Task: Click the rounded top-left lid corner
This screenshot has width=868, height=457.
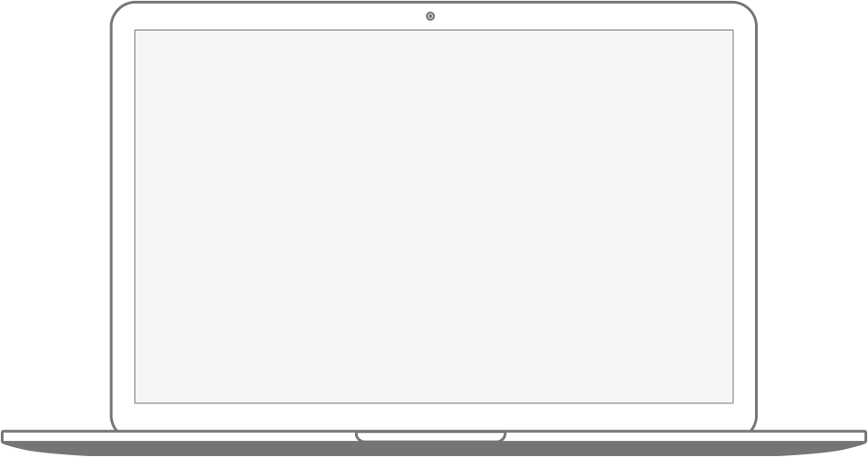Action: coord(121,12)
